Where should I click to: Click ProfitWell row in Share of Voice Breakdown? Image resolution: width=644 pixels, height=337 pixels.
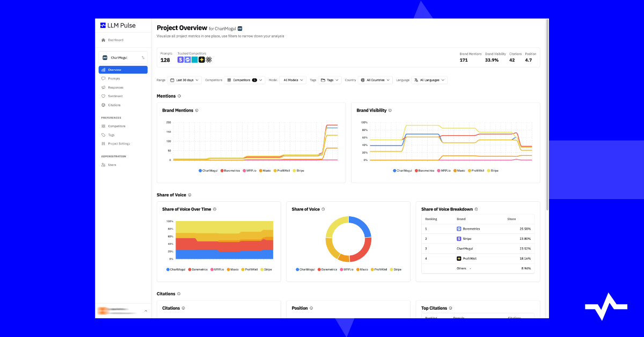coord(478,258)
